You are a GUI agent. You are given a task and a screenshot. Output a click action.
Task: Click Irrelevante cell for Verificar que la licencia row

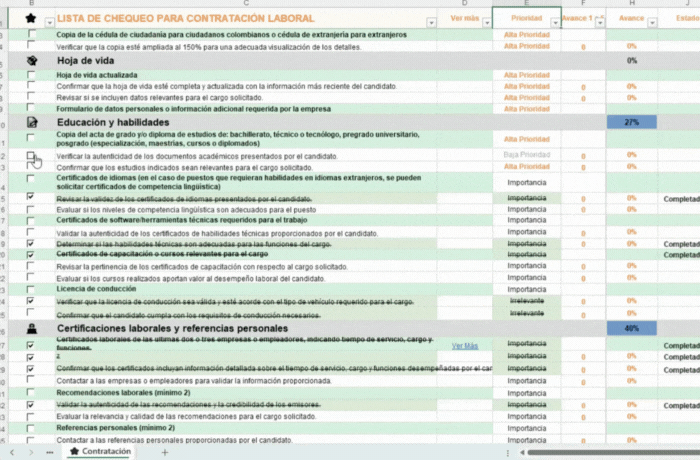point(527,301)
